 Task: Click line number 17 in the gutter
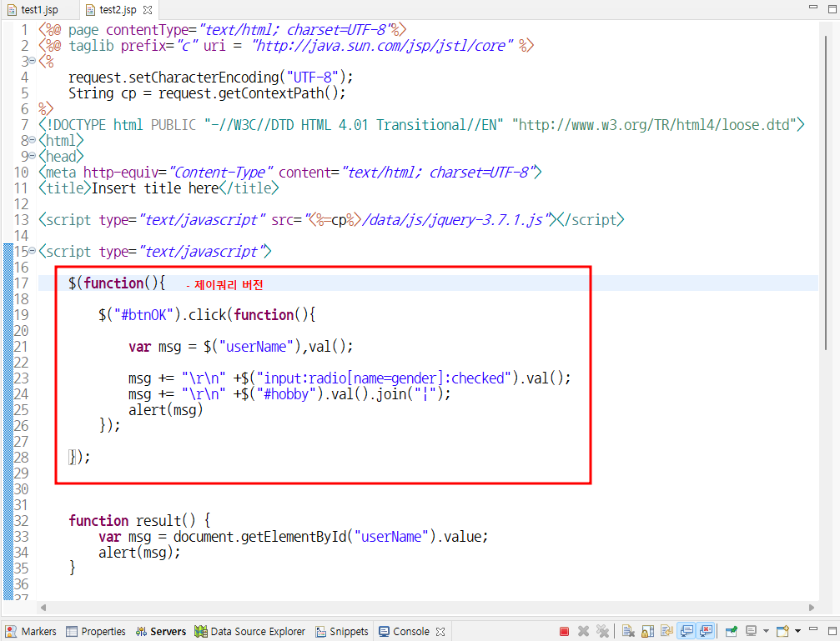(21, 283)
